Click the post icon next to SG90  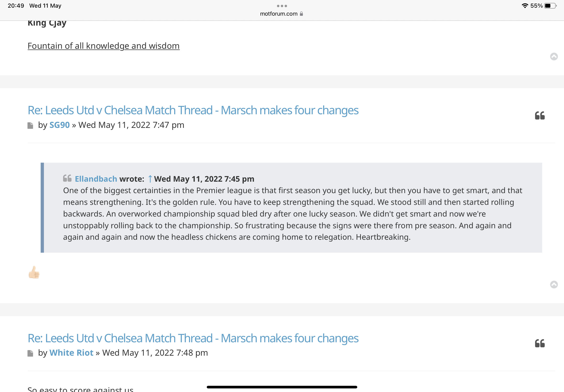(30, 125)
